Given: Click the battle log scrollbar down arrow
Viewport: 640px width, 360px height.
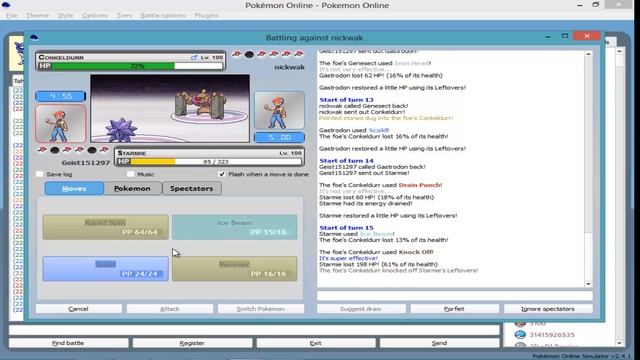Looking at the screenshot, I should tap(588, 284).
